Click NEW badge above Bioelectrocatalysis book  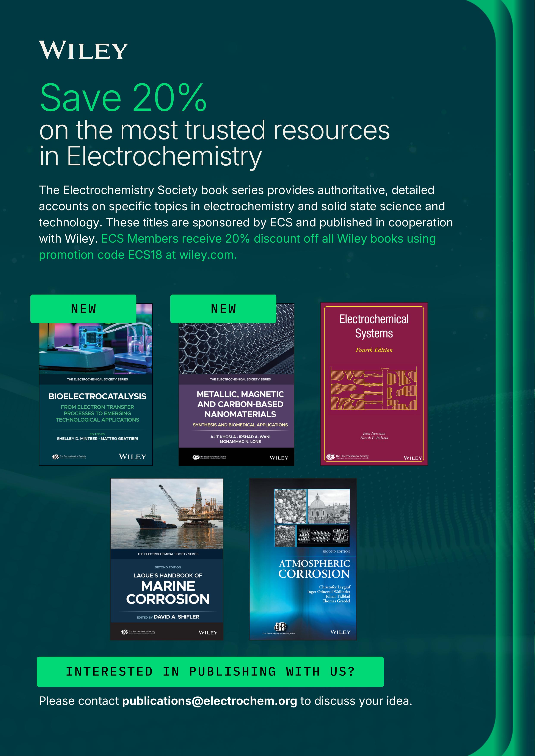point(83,309)
